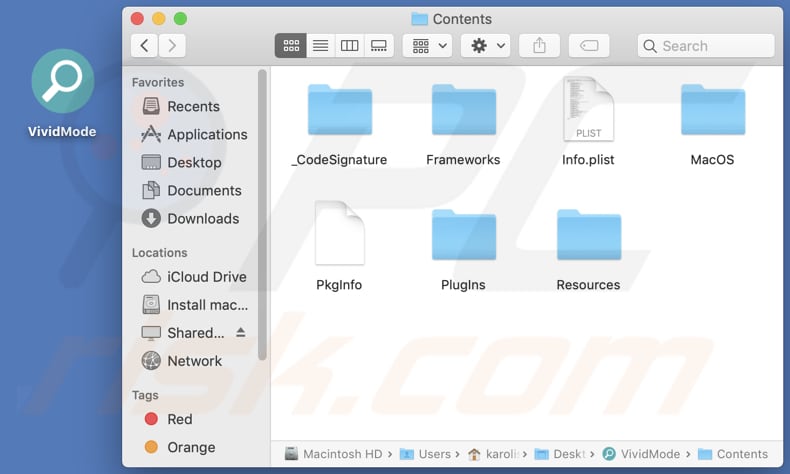The height and width of the screenshot is (474, 790).
Task: Zoom the Contents window with green button
Action: click(x=180, y=19)
